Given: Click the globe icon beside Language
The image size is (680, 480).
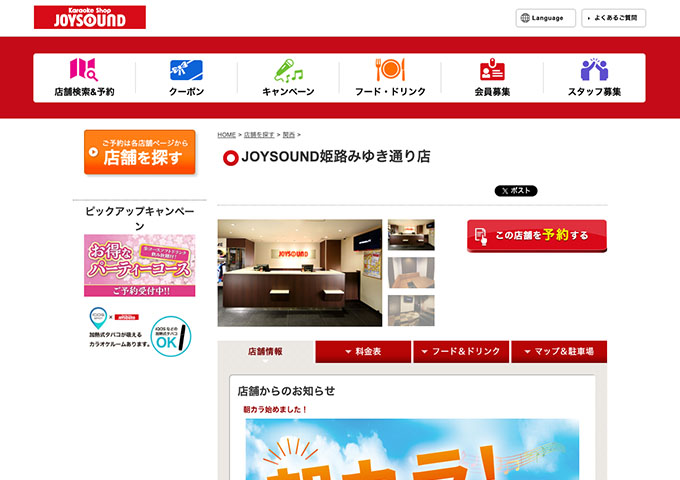Looking at the screenshot, I should tap(525, 18).
